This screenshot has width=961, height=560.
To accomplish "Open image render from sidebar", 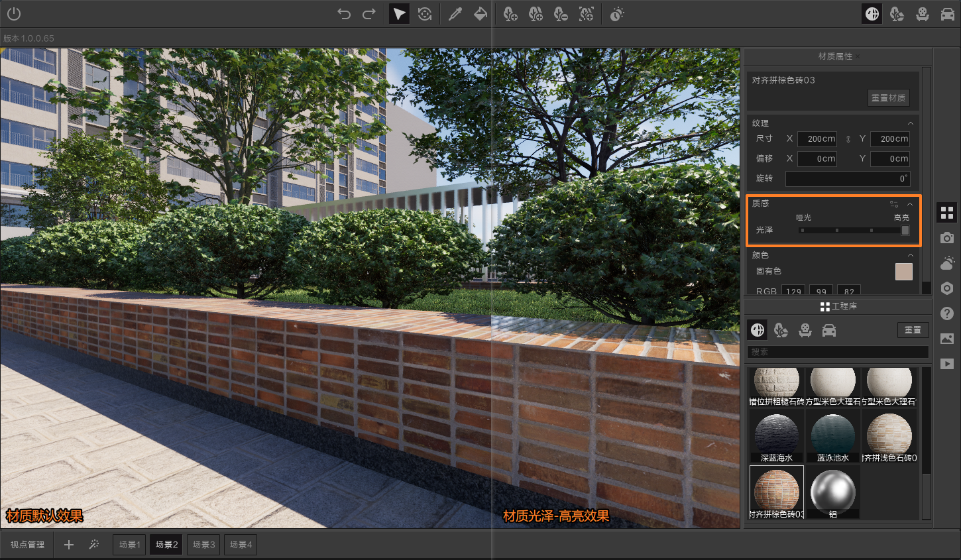I will click(947, 339).
